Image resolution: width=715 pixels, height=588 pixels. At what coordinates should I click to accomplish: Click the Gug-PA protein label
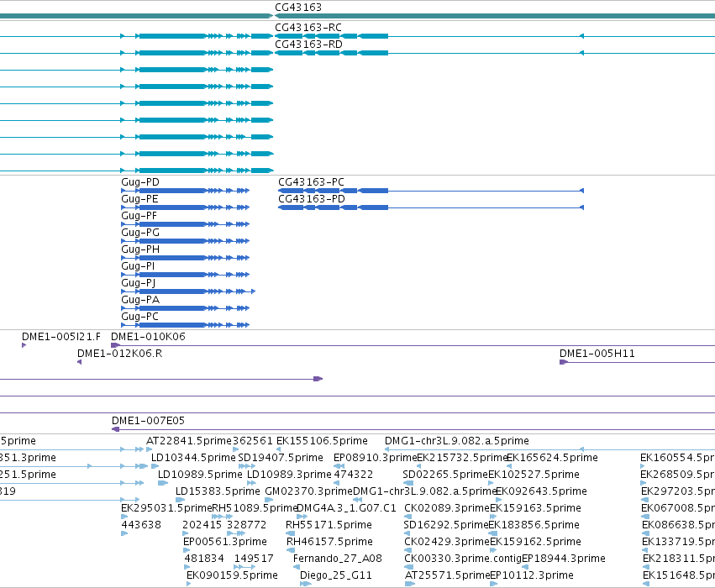tap(140, 300)
